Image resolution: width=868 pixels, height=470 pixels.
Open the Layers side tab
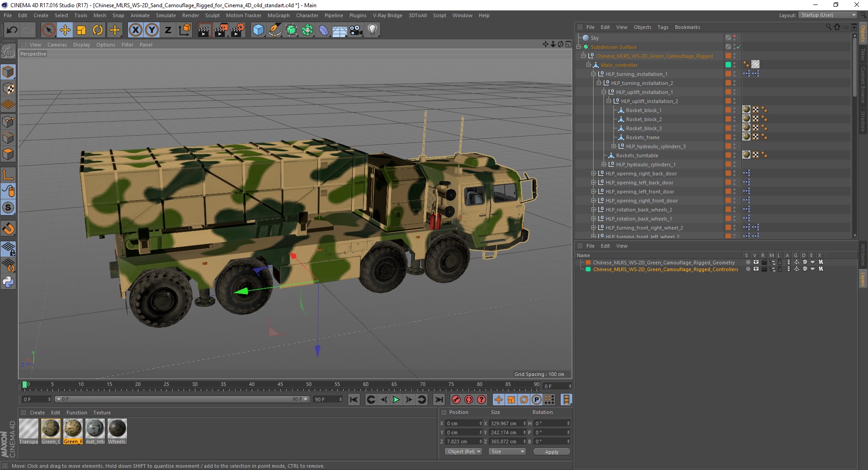[863, 279]
